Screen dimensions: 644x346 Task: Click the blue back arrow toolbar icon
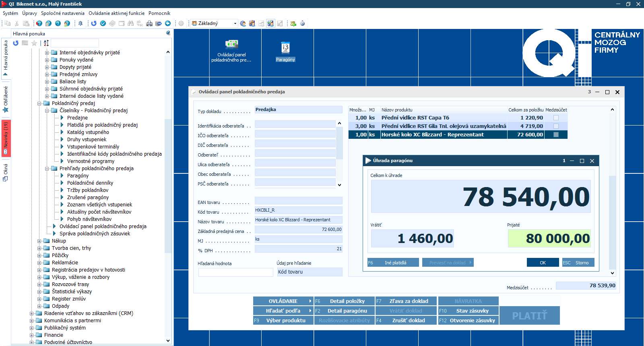click(168, 23)
